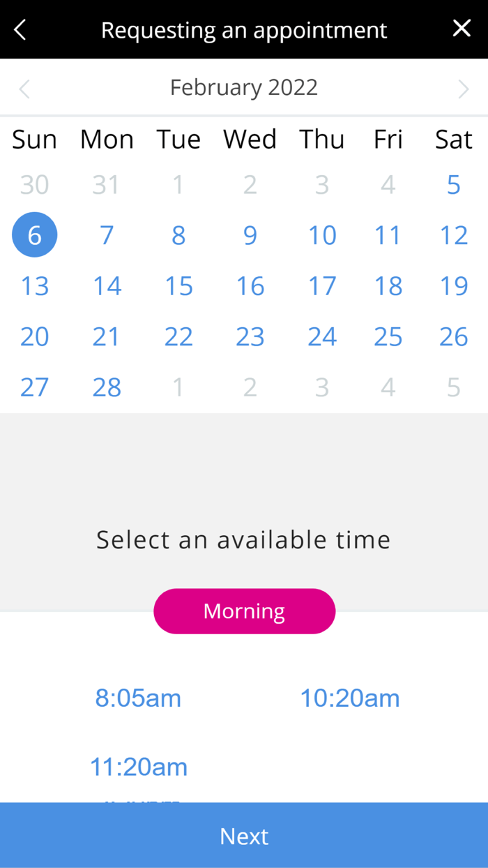488x868 pixels.
Task: Pick February 25 on the calendar
Action: tap(388, 337)
